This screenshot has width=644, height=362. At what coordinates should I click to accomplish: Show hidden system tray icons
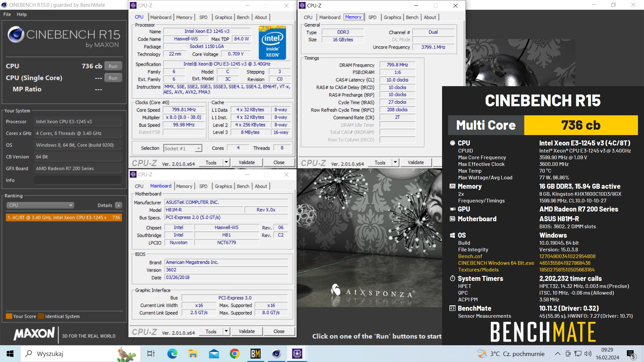pyautogui.click(x=557, y=354)
